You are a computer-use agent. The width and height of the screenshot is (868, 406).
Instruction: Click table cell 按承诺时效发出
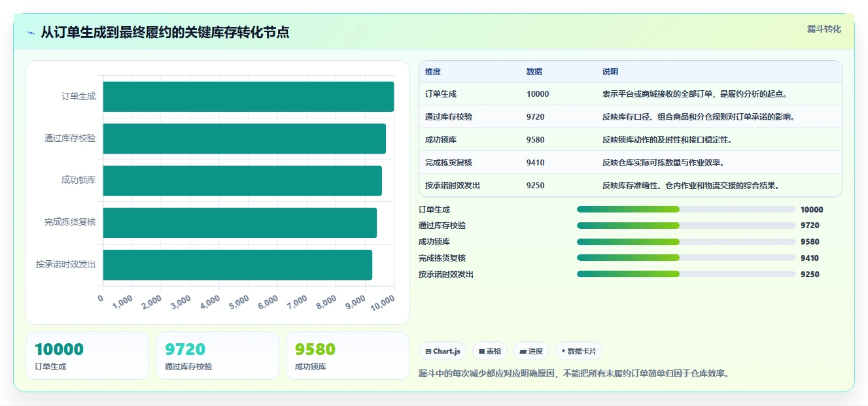click(453, 186)
